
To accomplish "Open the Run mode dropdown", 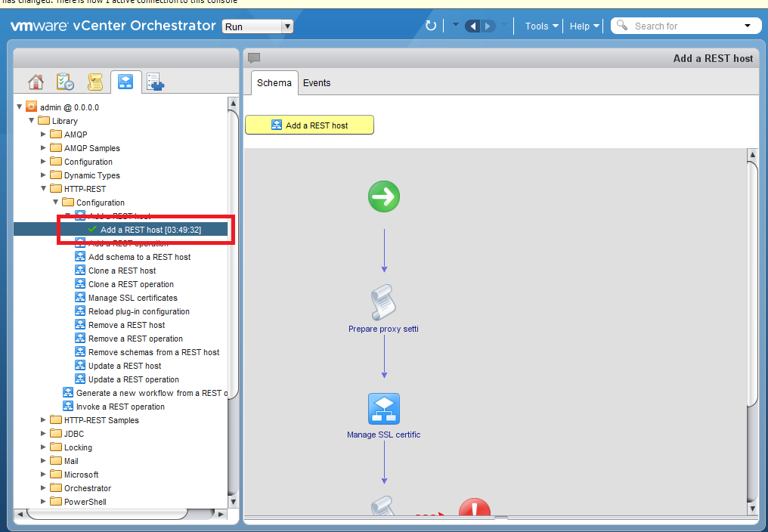I will (x=257, y=25).
